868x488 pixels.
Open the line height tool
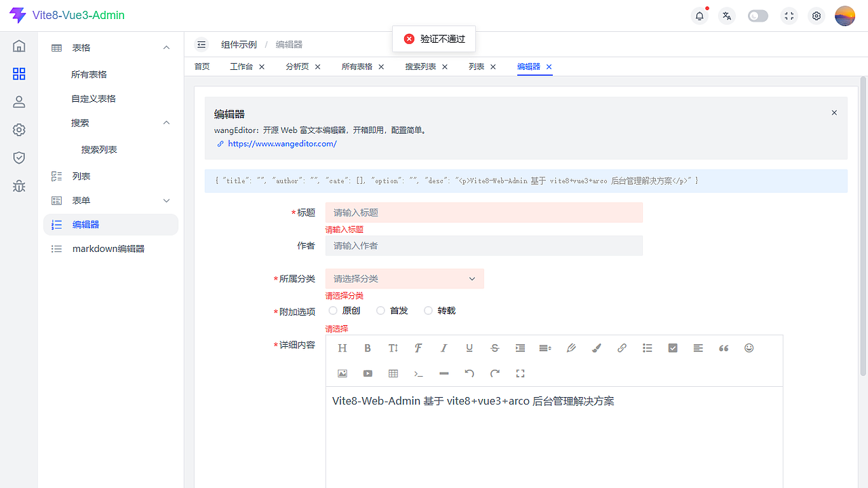coord(545,348)
